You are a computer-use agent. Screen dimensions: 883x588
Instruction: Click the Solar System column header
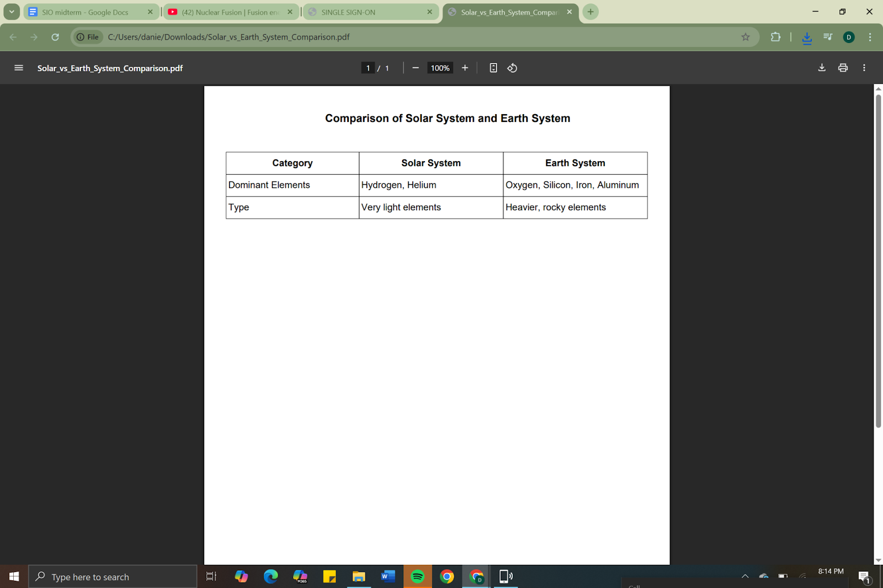click(x=431, y=163)
